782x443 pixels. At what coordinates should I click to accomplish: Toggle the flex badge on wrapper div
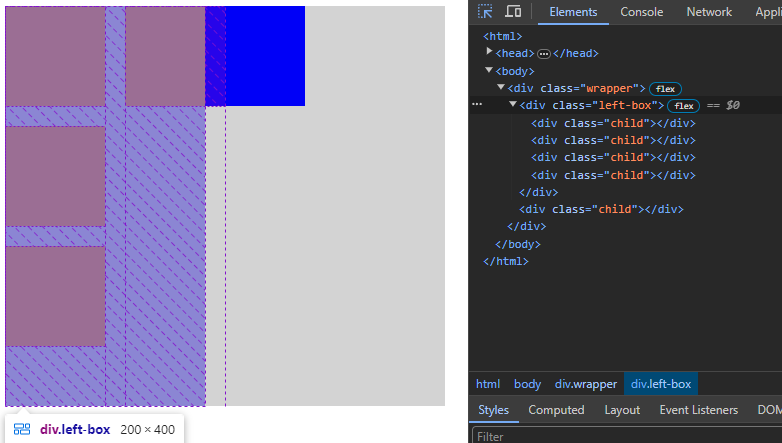coord(665,89)
